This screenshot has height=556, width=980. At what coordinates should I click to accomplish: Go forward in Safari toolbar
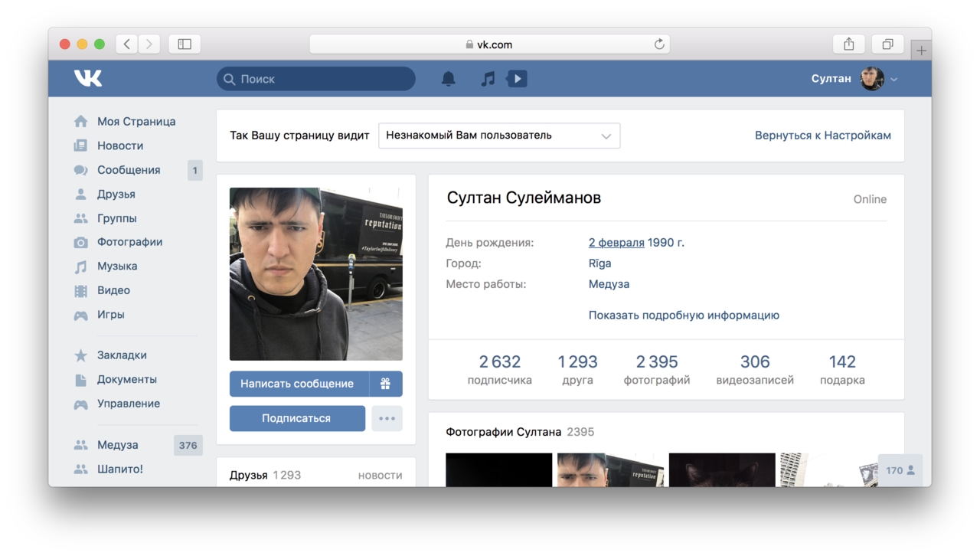[x=149, y=44]
